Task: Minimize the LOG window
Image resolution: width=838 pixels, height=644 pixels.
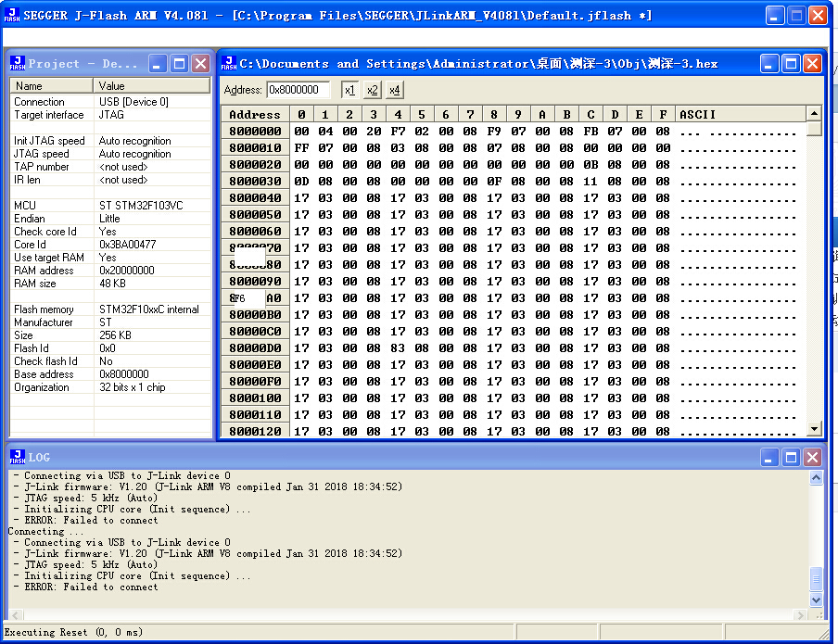Action: [x=768, y=457]
